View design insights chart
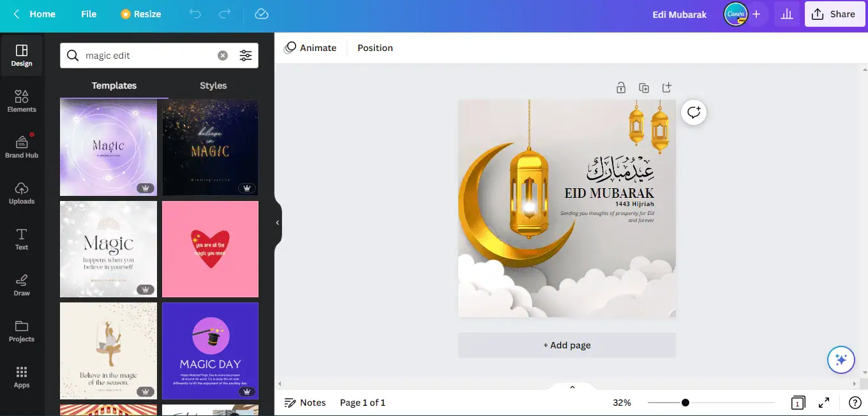 (x=786, y=14)
